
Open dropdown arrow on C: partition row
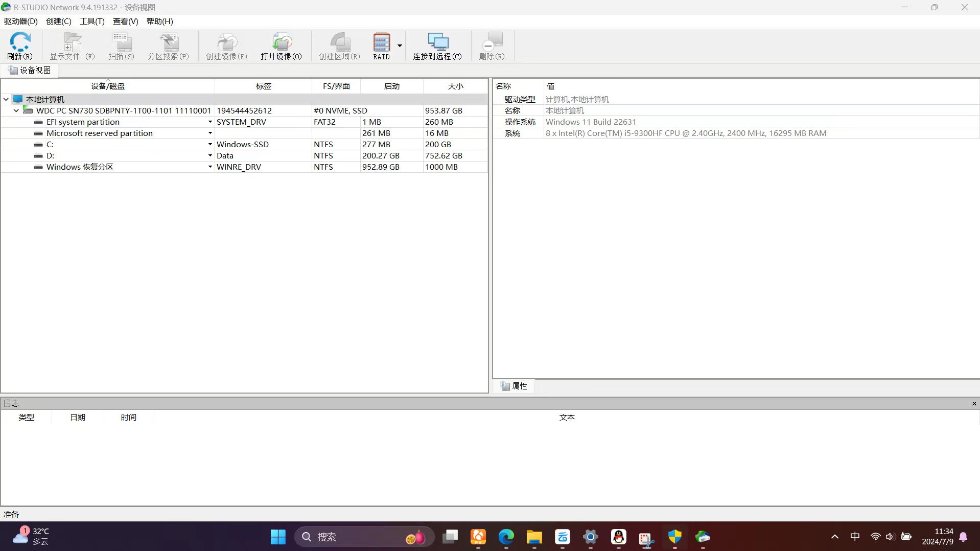[x=210, y=145]
